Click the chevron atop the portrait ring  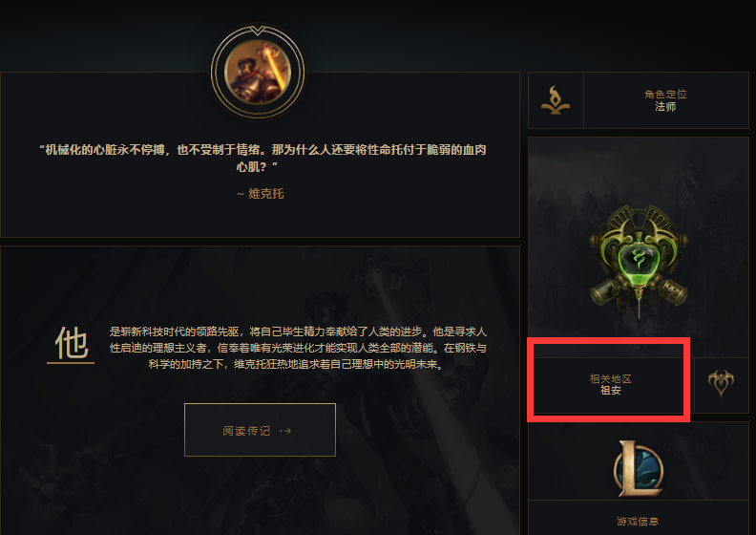(x=258, y=31)
